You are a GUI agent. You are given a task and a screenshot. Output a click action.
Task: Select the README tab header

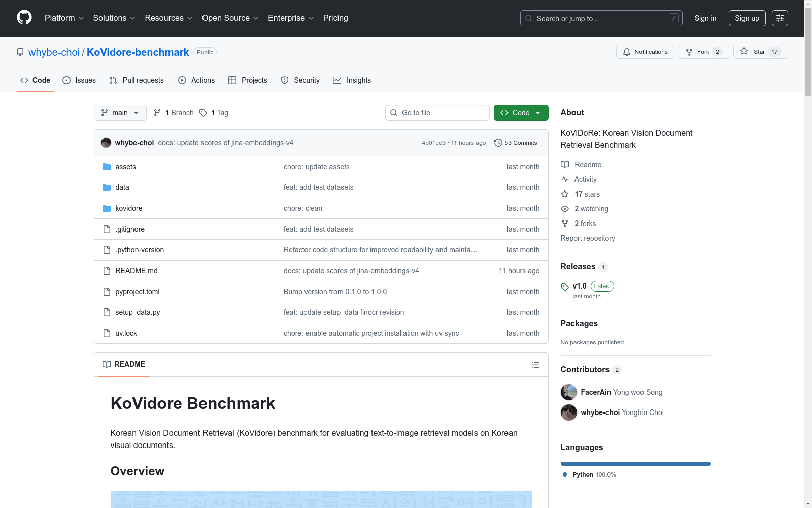124,364
